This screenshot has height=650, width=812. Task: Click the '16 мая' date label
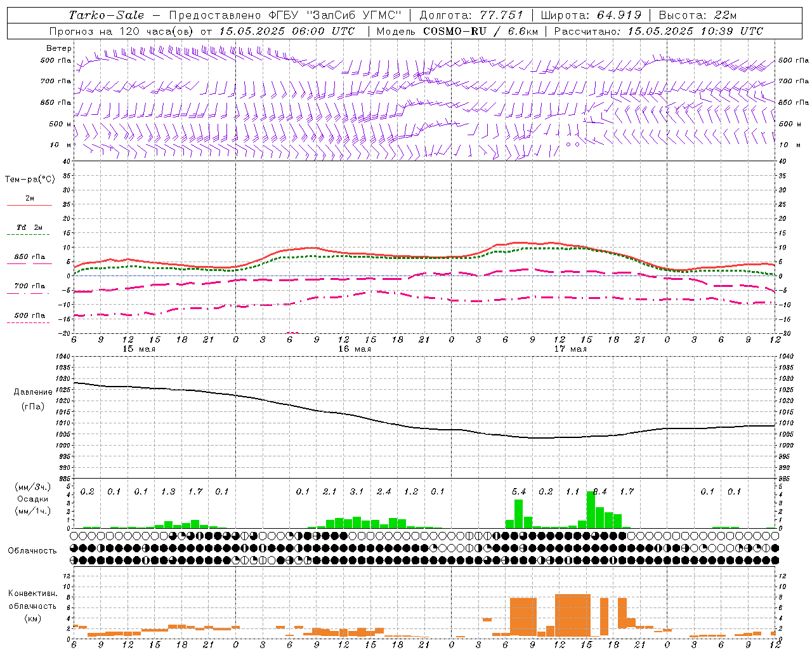pyautogui.click(x=355, y=349)
